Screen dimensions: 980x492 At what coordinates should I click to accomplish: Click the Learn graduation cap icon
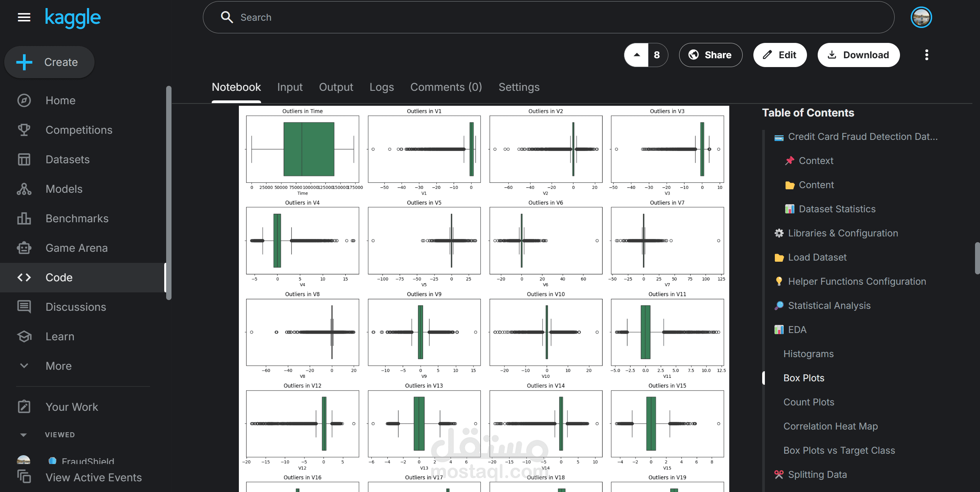[24, 336]
